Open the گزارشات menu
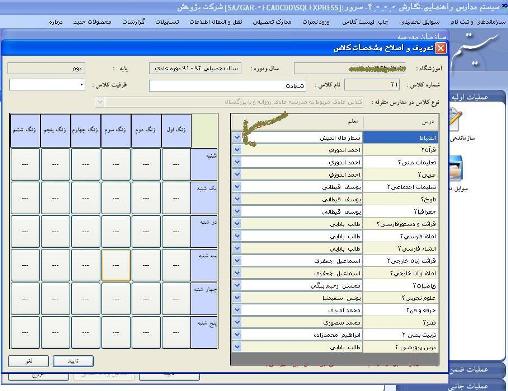This screenshot has height=391, width=508. click(x=134, y=22)
